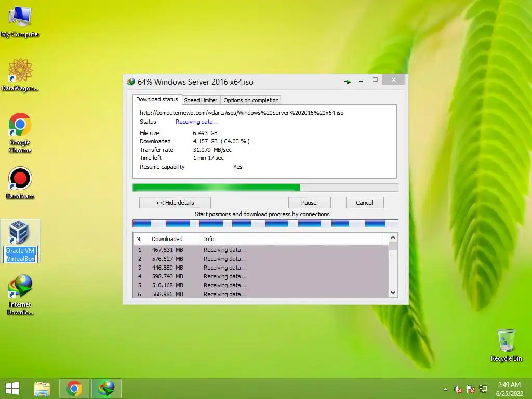Click the connections list scrollbar thumb
The width and height of the screenshot is (532, 399).
393,246
